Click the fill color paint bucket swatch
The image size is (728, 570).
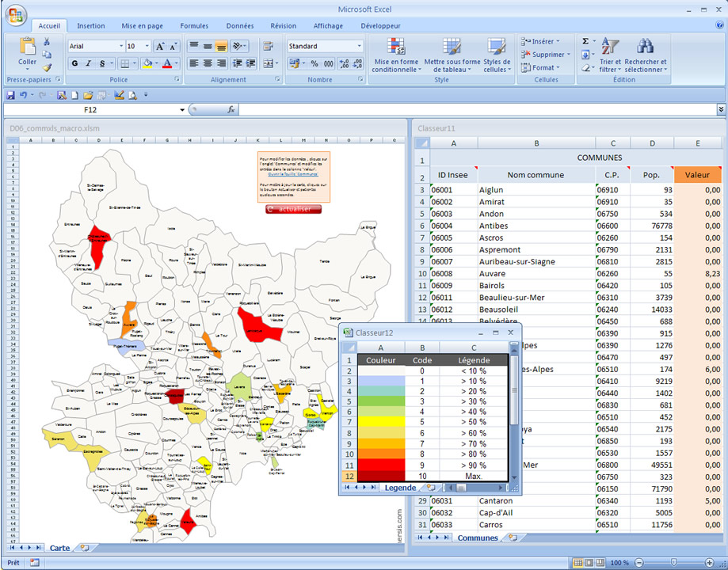tap(147, 63)
